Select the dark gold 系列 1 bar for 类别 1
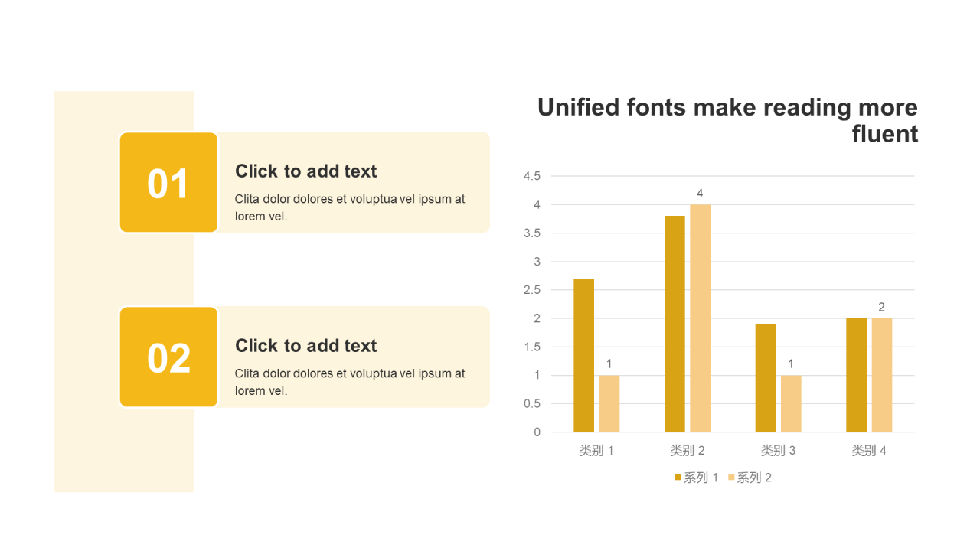Image resolution: width=980 pixels, height=551 pixels. (583, 356)
